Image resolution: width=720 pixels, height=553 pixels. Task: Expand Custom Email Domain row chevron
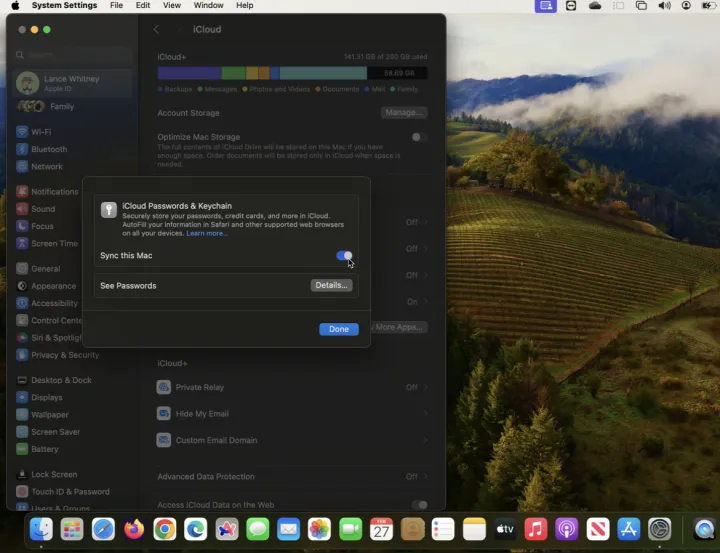[426, 440]
